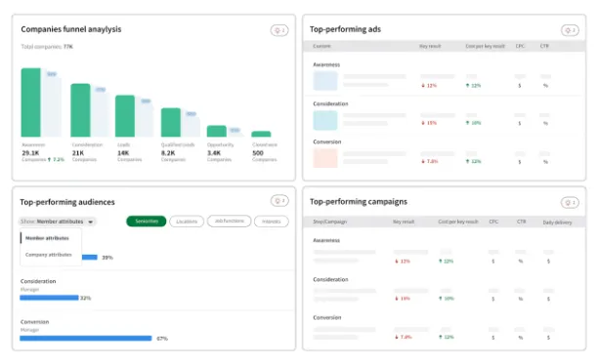This screenshot has width=599, height=364.
Task: Click the Closed won funnel bar
Action: pos(261,134)
